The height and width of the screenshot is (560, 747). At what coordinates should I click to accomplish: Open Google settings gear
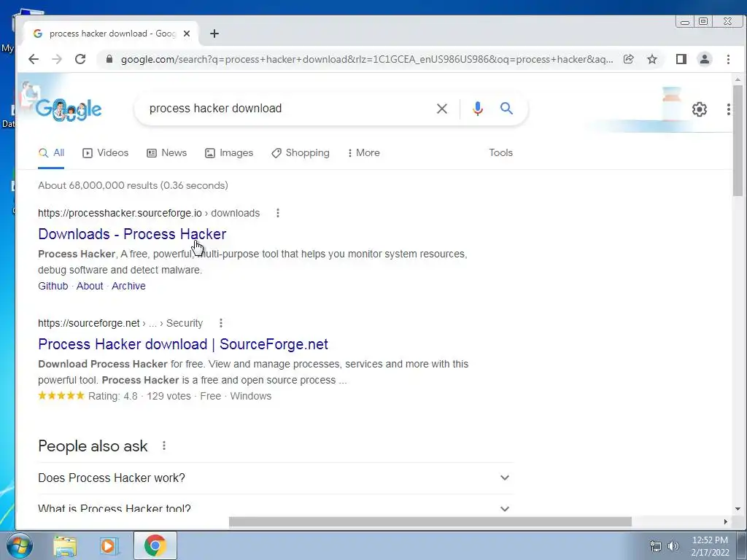[x=700, y=109]
